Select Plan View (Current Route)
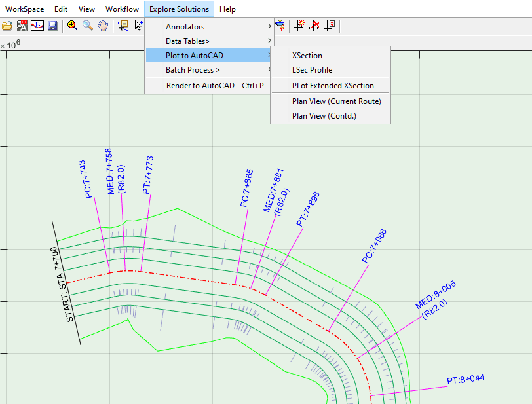 click(336, 101)
